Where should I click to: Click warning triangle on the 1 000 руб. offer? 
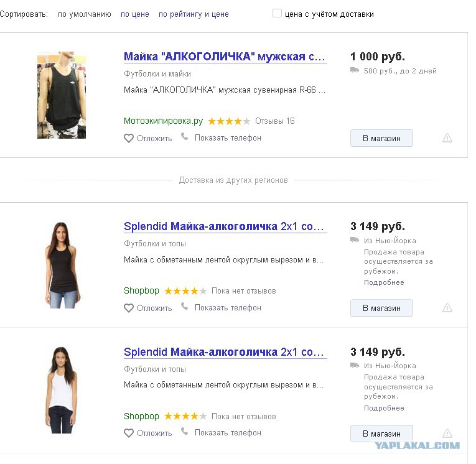pyautogui.click(x=447, y=138)
